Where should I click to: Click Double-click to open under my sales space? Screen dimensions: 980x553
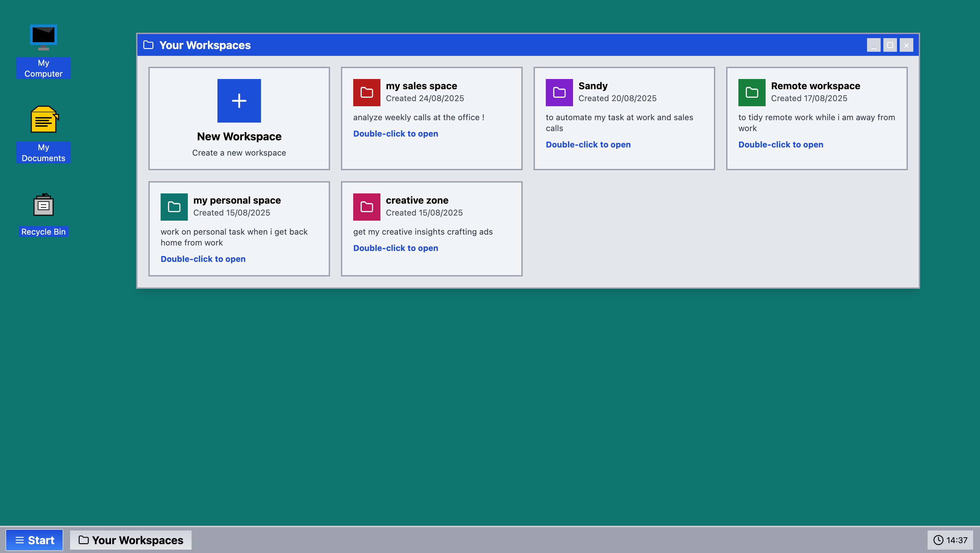[395, 133]
